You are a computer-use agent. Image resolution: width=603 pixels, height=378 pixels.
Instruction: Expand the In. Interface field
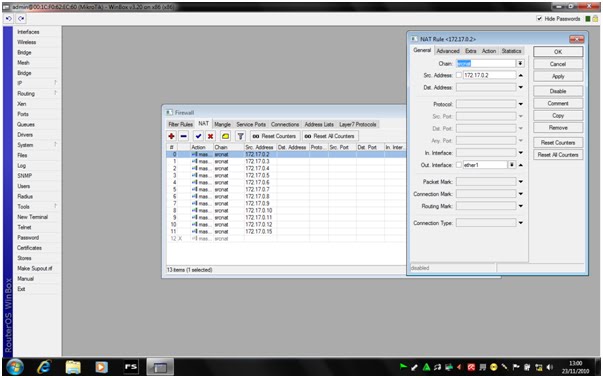(x=521, y=153)
